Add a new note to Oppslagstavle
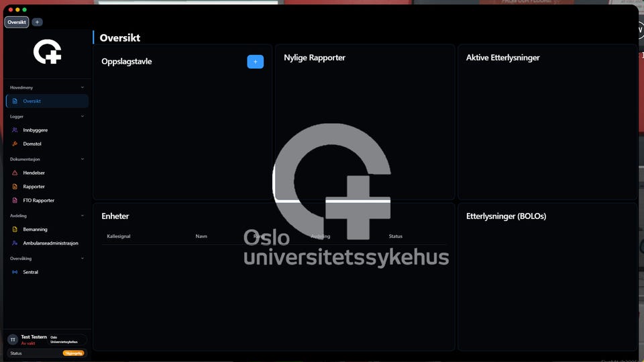This screenshot has height=362, width=644. pos(255,62)
